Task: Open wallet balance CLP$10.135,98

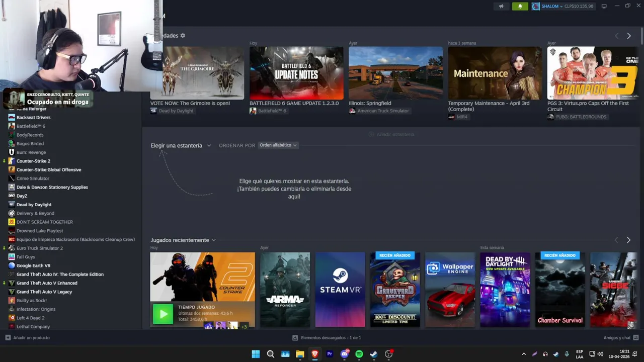Action: coord(579,6)
